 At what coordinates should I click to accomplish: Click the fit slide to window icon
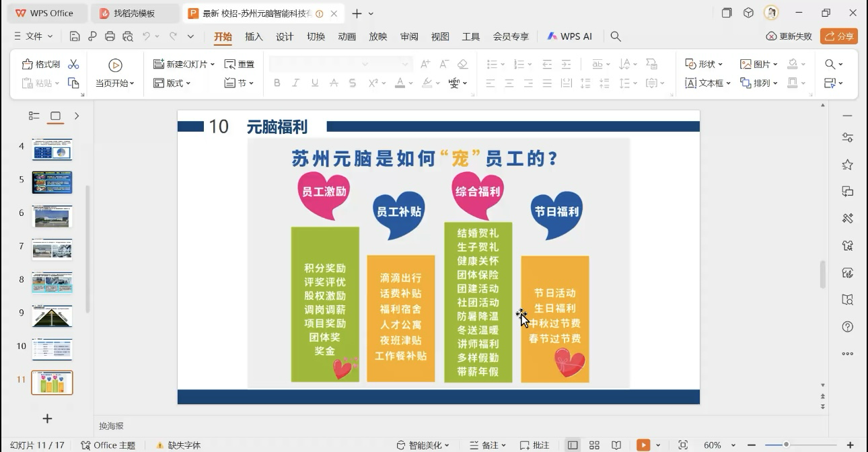[683, 445]
